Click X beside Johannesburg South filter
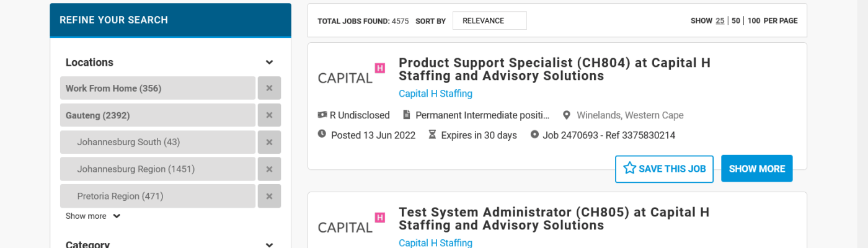This screenshot has height=248, width=868. (269, 142)
